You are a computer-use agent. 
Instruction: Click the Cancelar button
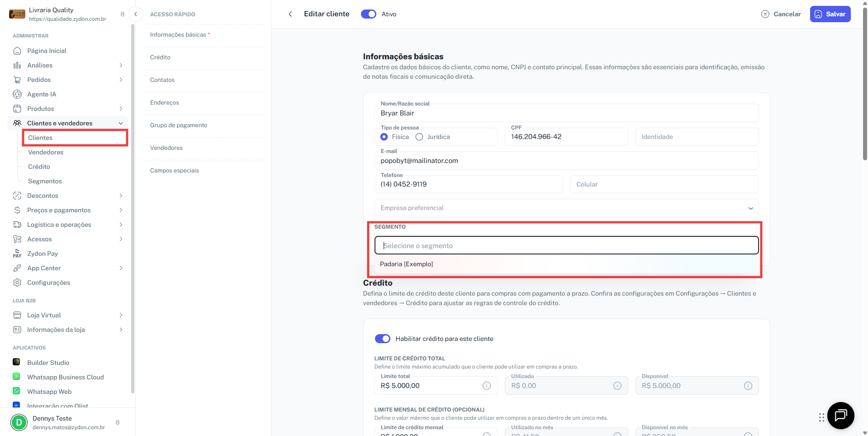click(781, 14)
